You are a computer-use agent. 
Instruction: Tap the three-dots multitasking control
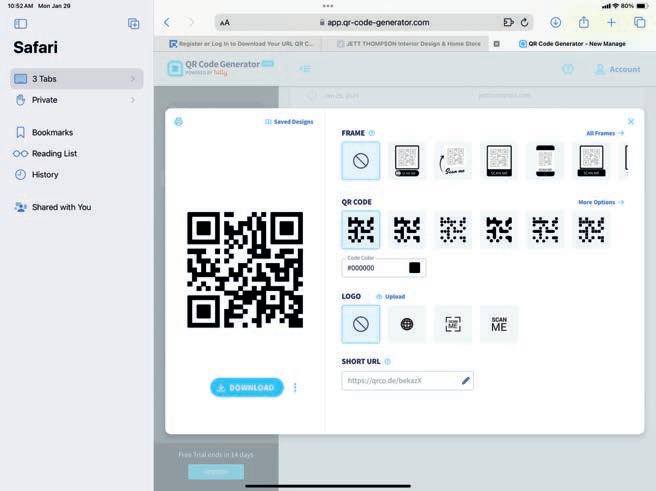coord(328,6)
